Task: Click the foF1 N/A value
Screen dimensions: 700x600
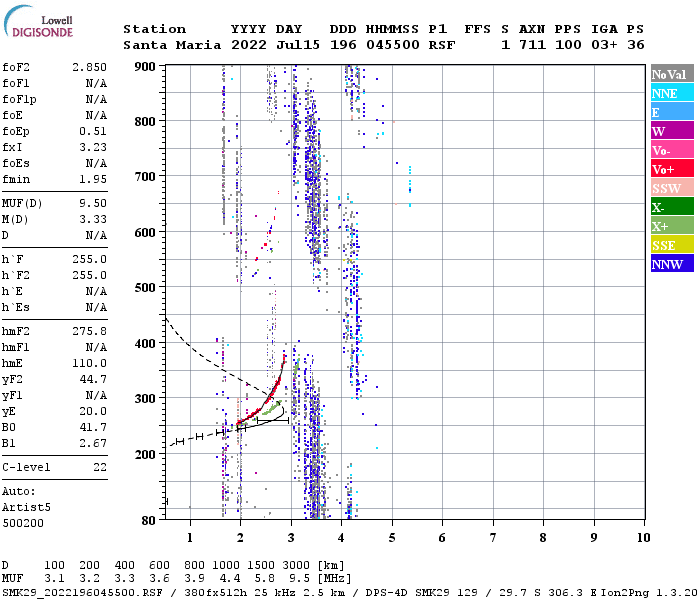Action: point(96,83)
